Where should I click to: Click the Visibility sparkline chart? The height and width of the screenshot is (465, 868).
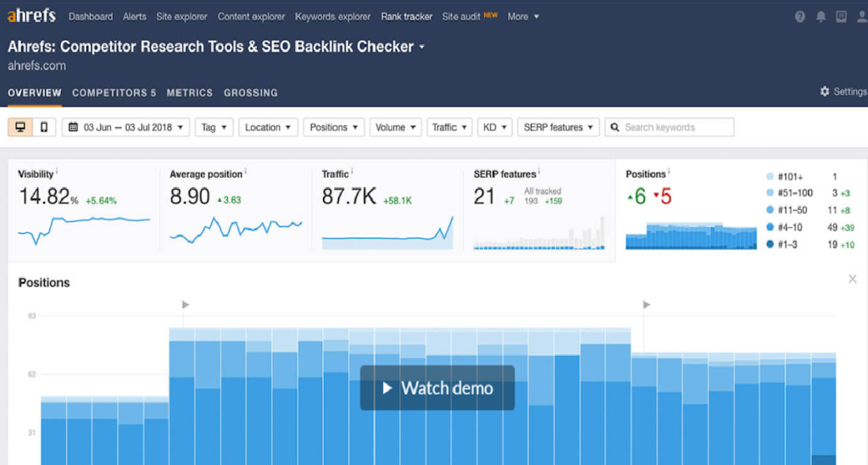coord(84,230)
